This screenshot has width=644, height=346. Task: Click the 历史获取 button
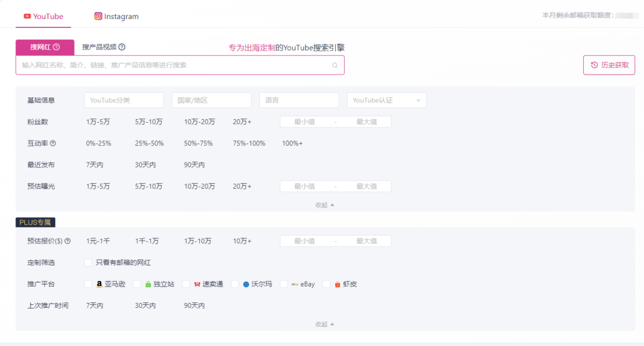click(609, 65)
